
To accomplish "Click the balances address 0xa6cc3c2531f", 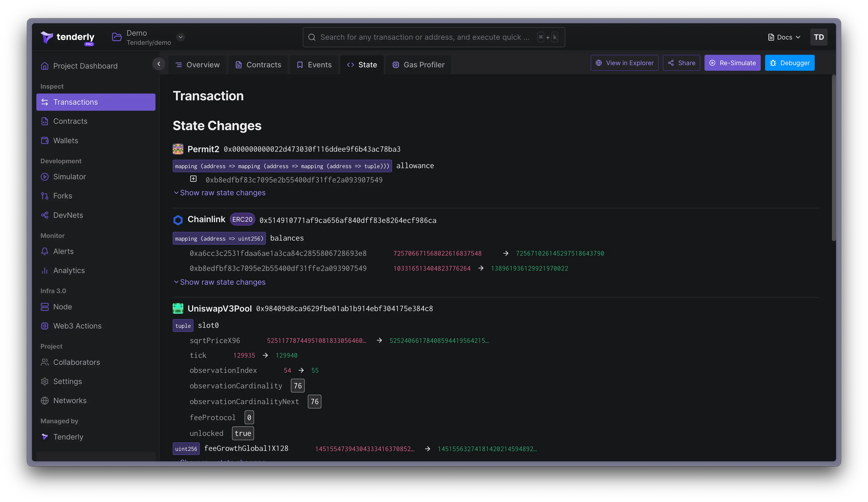I will 278,254.
